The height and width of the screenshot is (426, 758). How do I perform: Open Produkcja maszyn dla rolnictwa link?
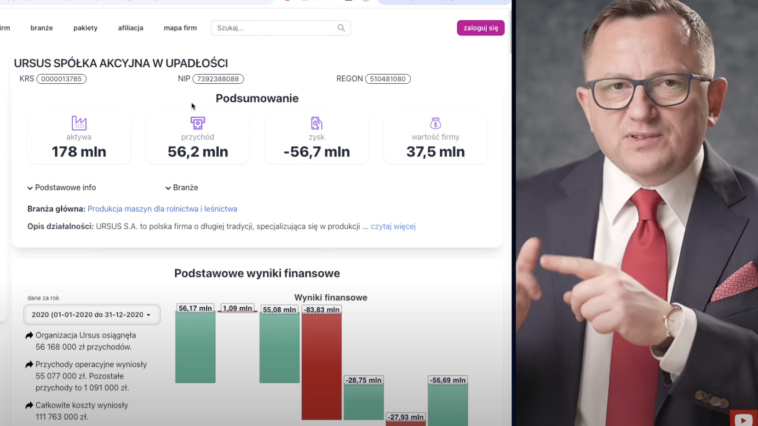pyautogui.click(x=162, y=209)
